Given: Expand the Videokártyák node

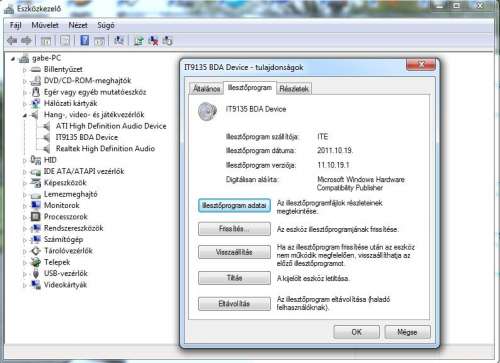Looking at the screenshot, I should pos(25,285).
